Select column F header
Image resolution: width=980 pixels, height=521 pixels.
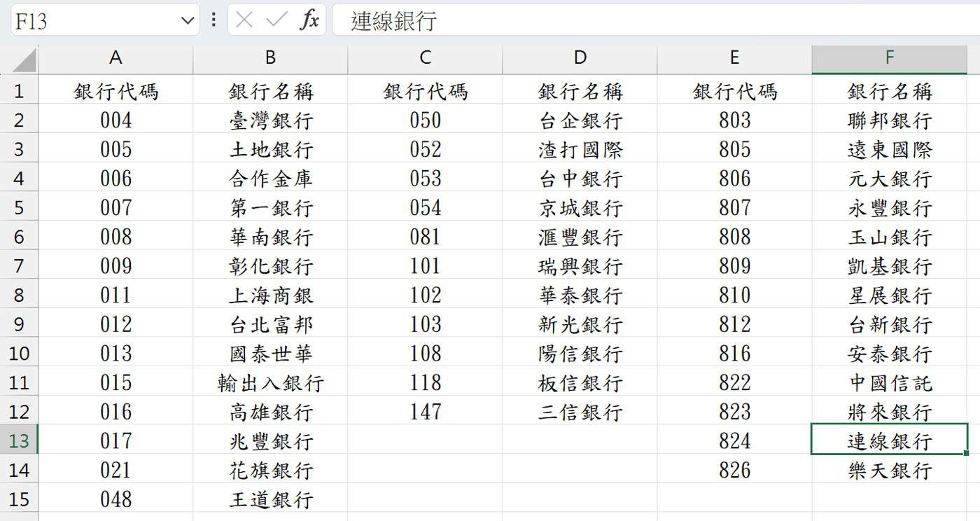889,58
